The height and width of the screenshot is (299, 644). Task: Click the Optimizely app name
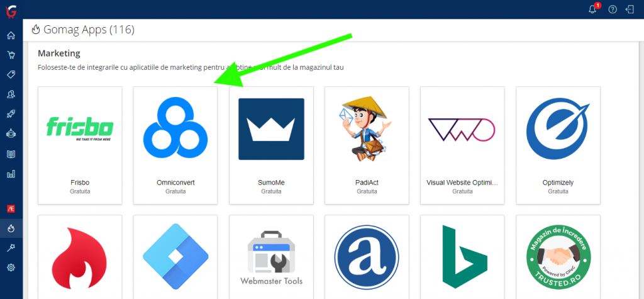pyautogui.click(x=558, y=183)
